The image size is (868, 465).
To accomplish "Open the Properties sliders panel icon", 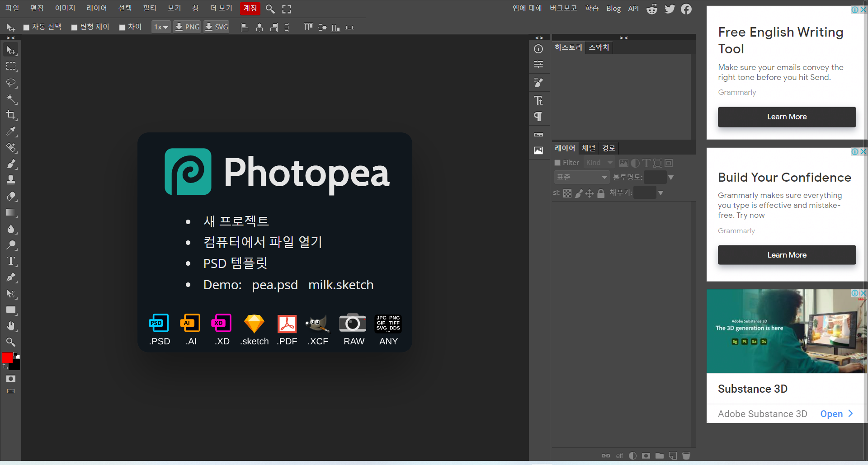I will tap(538, 65).
